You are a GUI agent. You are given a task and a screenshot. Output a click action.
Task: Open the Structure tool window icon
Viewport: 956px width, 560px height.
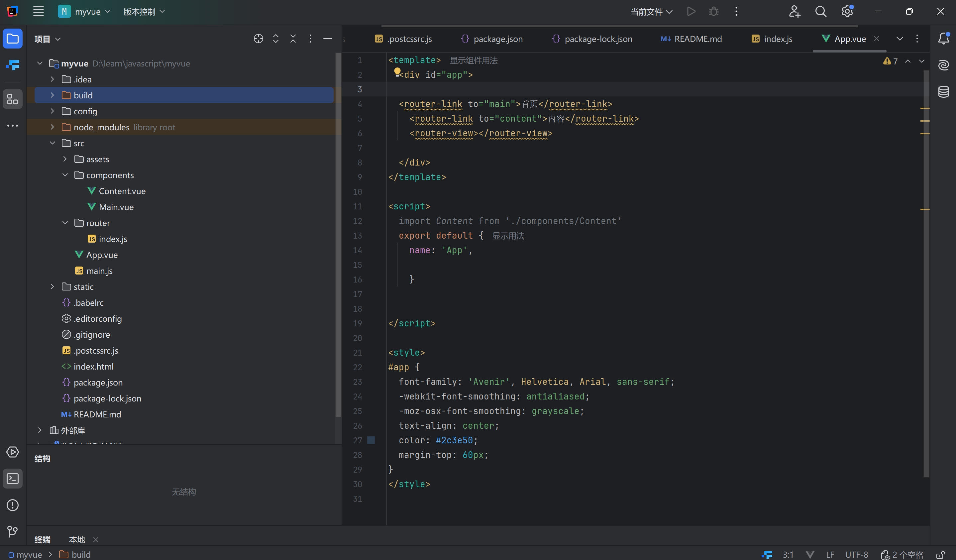(x=13, y=99)
